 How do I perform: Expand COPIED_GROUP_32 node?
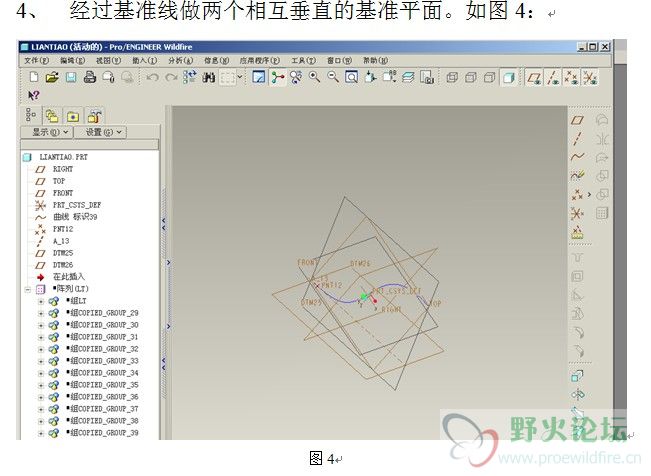[x=41, y=350]
